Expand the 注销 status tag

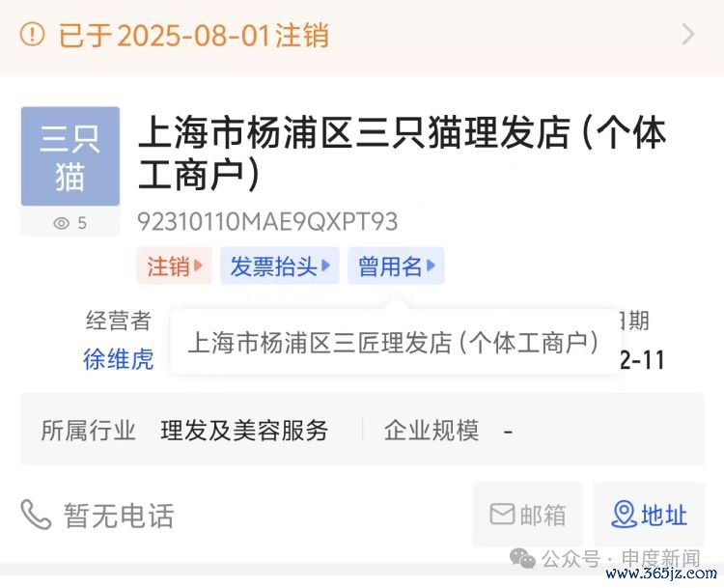175,266
